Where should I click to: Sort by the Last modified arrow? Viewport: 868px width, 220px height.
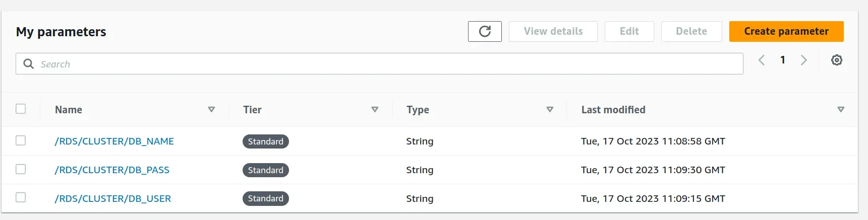[841, 109]
